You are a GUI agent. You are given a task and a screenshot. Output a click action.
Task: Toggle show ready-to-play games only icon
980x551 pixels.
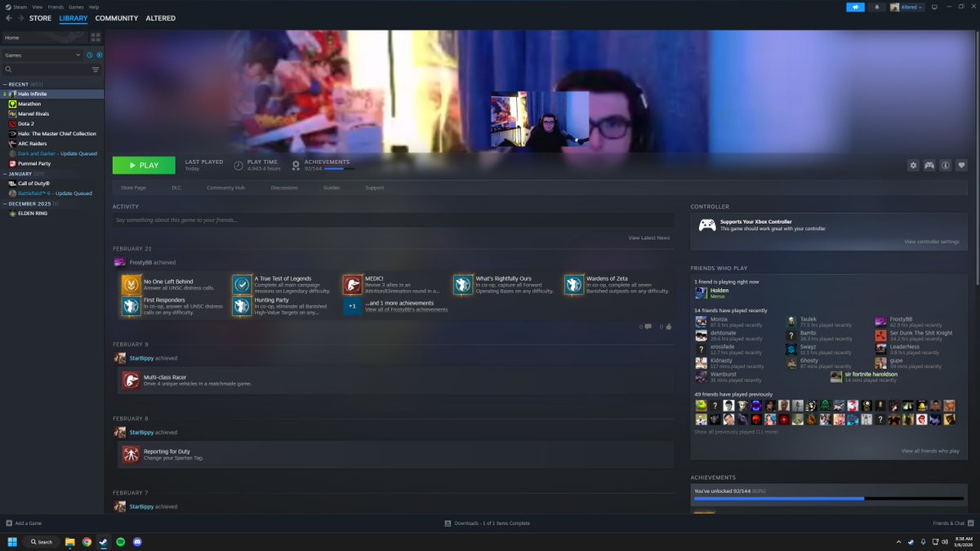(x=99, y=55)
